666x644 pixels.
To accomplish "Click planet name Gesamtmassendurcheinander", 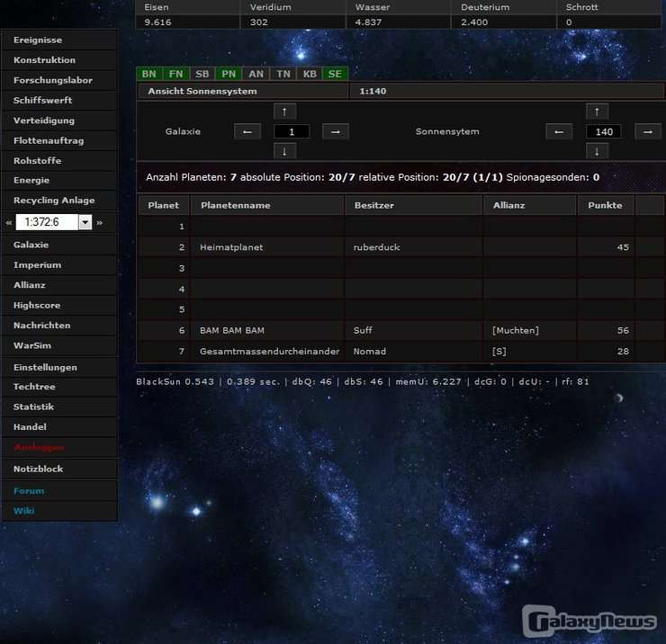I will [x=269, y=352].
